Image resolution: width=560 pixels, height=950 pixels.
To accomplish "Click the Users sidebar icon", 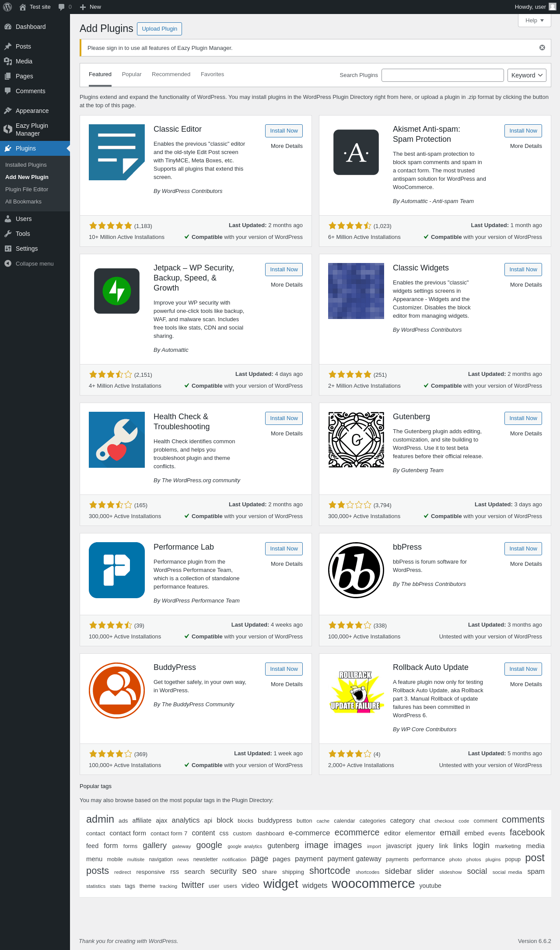I will [8, 219].
